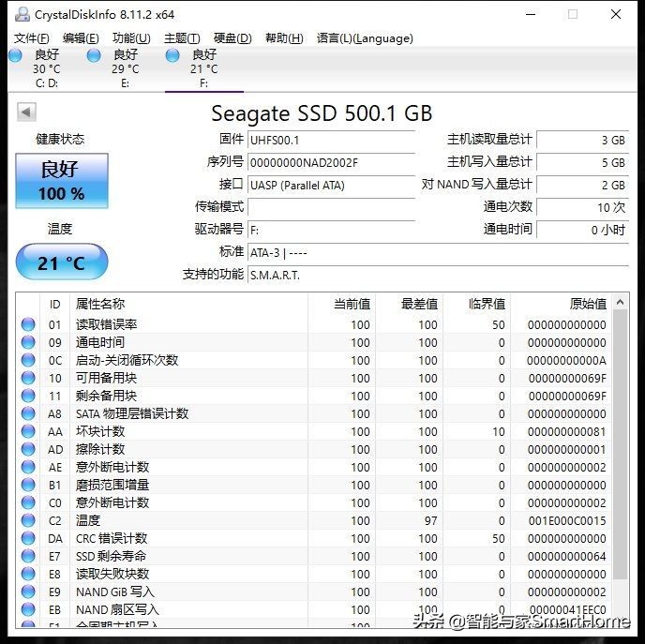Click blue status dot for ID B1 row
Screen dimensions: 645x644
click(x=28, y=485)
